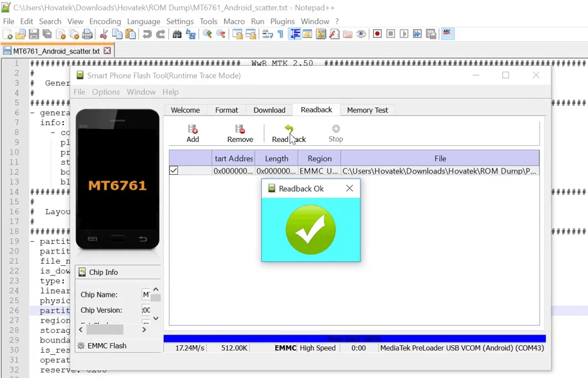Screen dimensions: 588x378
Task: Click the Find binoculars icon in Notepad++
Action: [177, 34]
